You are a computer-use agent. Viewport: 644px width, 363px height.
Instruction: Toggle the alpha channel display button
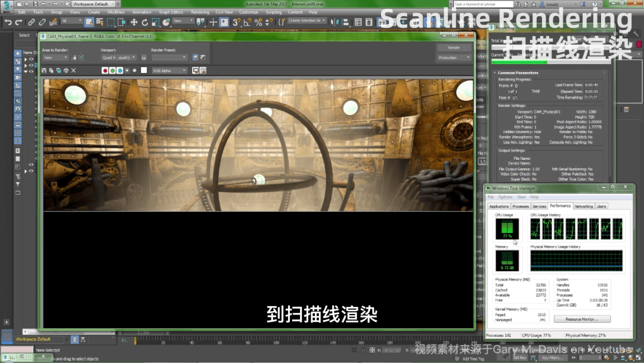pos(127,70)
